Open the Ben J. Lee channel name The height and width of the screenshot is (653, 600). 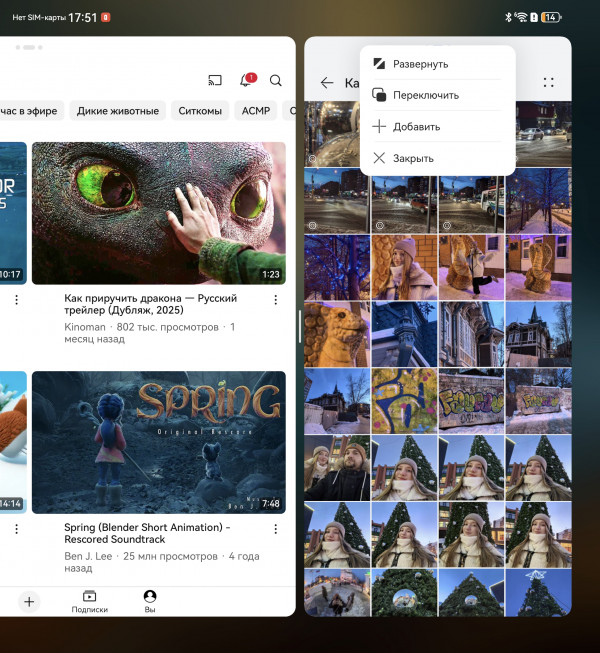[x=88, y=556]
